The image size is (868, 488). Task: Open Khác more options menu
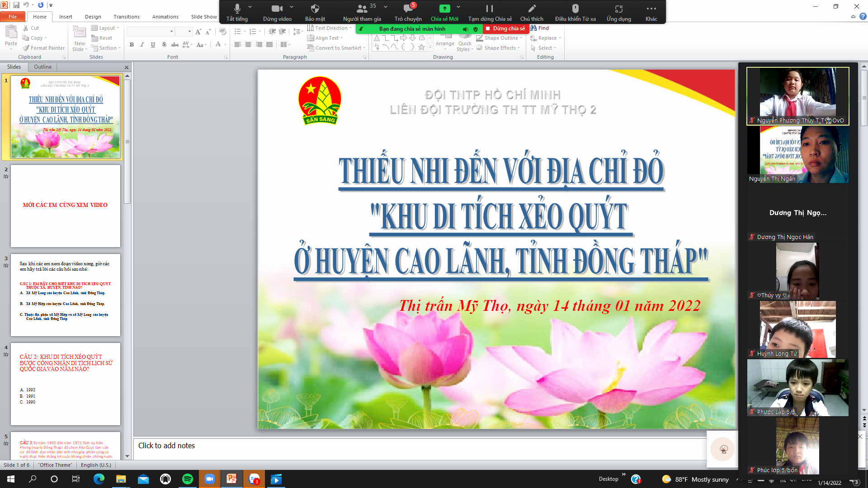click(651, 12)
